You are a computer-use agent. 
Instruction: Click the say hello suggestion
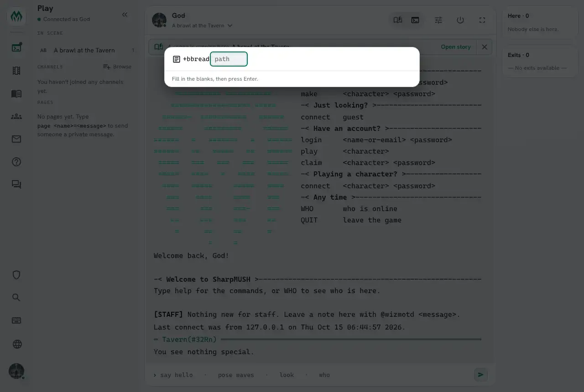pyautogui.click(x=176, y=375)
